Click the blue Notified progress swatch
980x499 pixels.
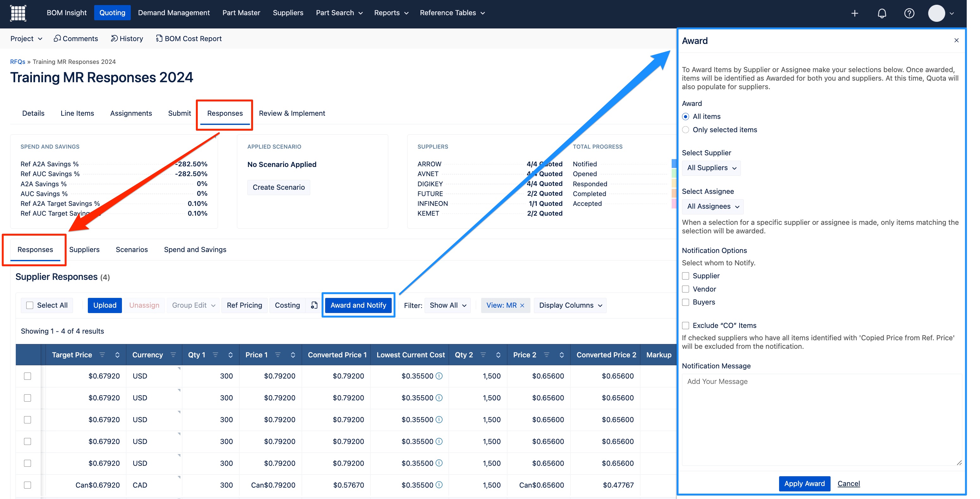[674, 164]
